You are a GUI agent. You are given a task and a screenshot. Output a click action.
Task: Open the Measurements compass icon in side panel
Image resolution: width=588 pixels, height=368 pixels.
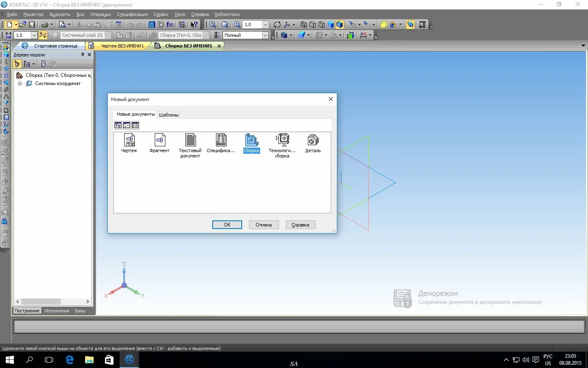pos(6,96)
